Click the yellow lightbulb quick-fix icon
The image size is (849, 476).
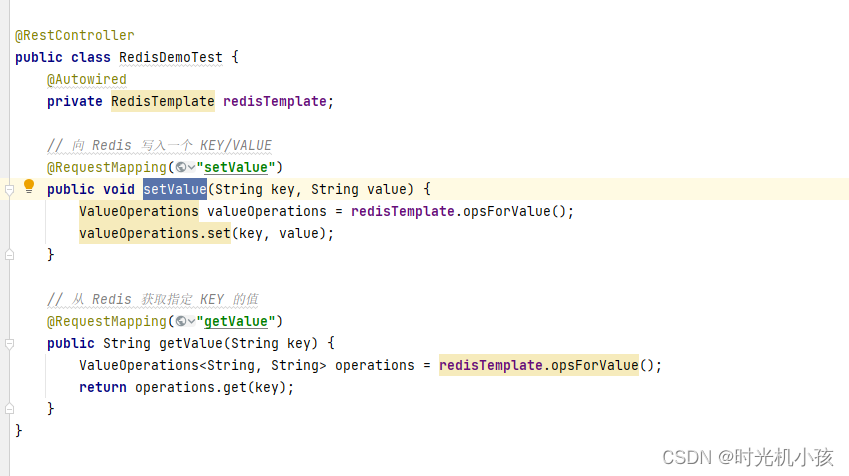[29, 187]
